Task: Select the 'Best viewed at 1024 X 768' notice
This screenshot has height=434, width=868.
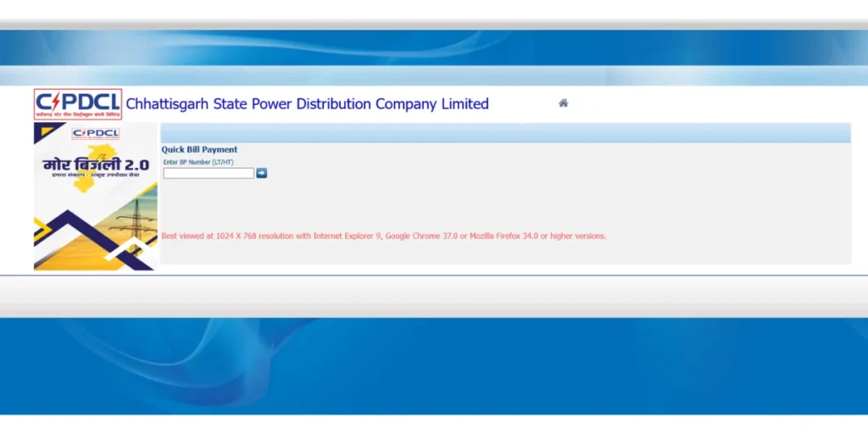Action: pyautogui.click(x=384, y=236)
